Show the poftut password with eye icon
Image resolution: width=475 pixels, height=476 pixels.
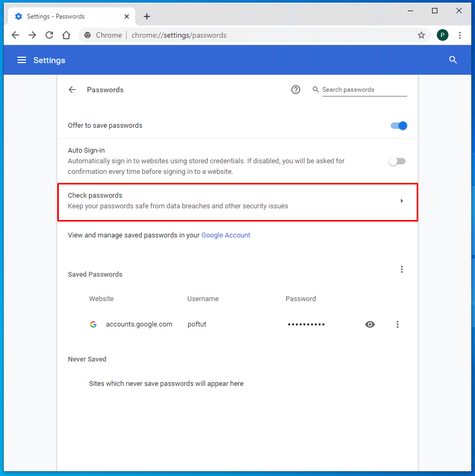pyautogui.click(x=370, y=324)
